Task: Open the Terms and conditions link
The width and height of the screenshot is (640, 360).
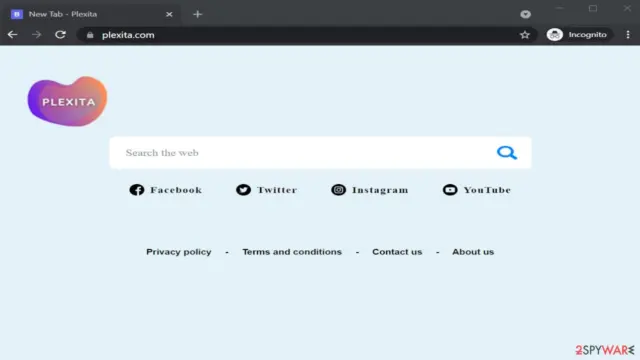Action: 292,252
